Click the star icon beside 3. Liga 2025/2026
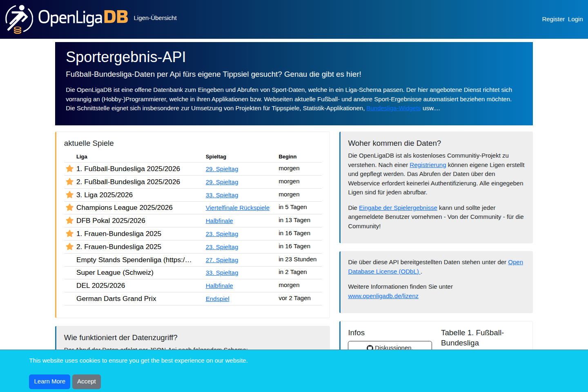 (x=69, y=195)
